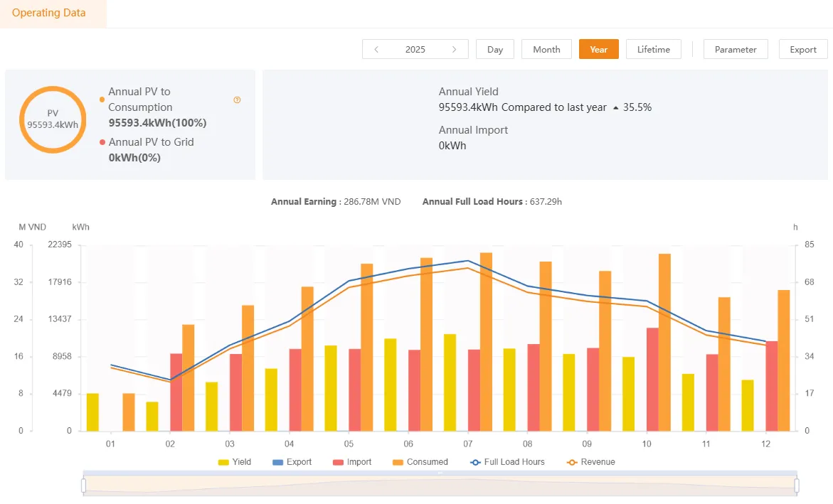Click the left handle of the chart zoom slider
833x504 pixels.
tap(83, 486)
